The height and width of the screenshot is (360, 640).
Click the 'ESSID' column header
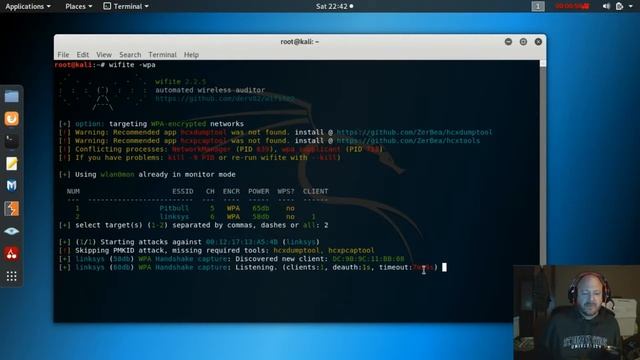[x=182, y=191]
